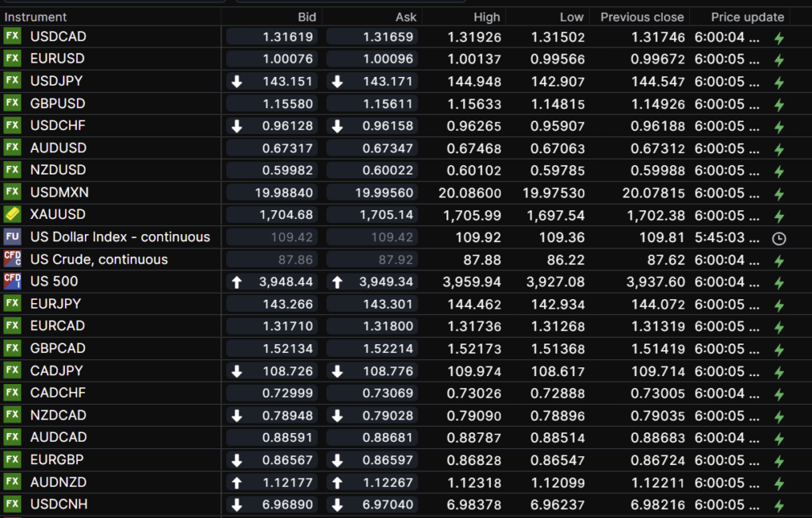Click the FU icon for US Dollar Index
This screenshot has height=518, width=812.
click(x=12, y=236)
